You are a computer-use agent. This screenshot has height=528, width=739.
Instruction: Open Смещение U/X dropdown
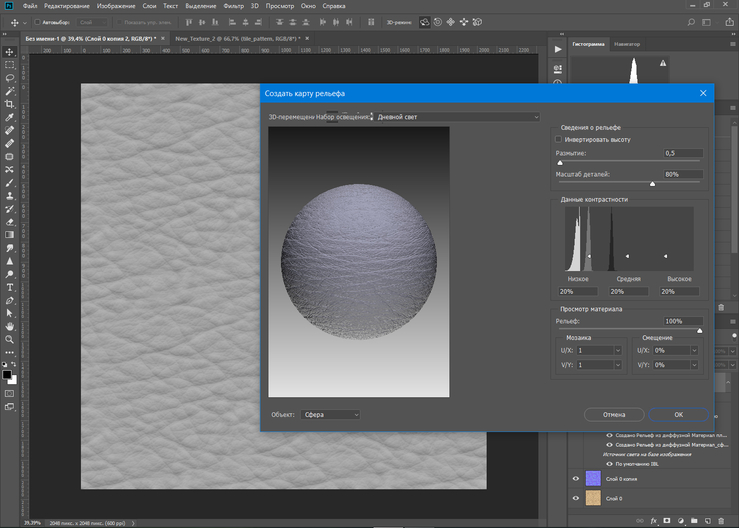click(694, 350)
